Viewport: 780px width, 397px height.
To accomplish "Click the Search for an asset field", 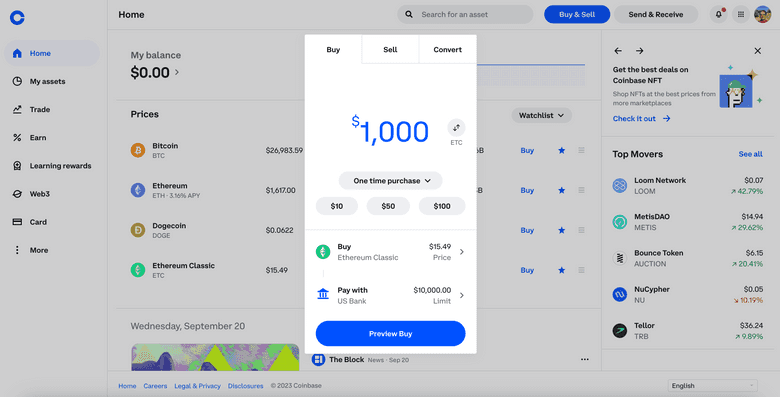I will [465, 14].
